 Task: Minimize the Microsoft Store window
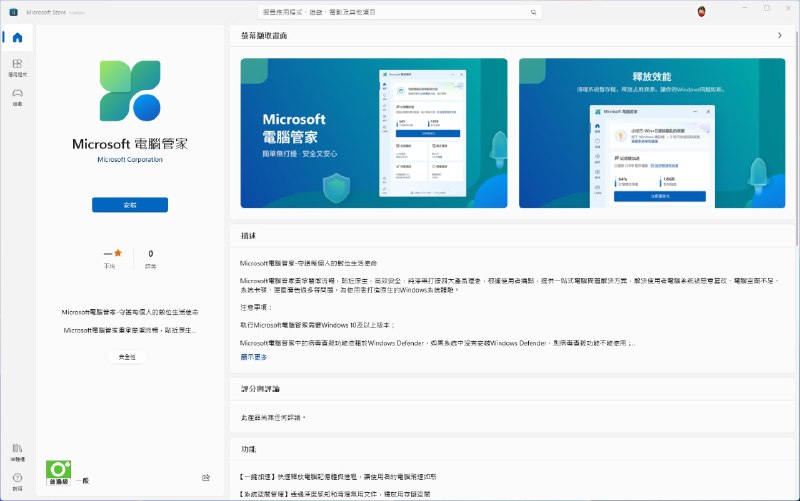745,8
